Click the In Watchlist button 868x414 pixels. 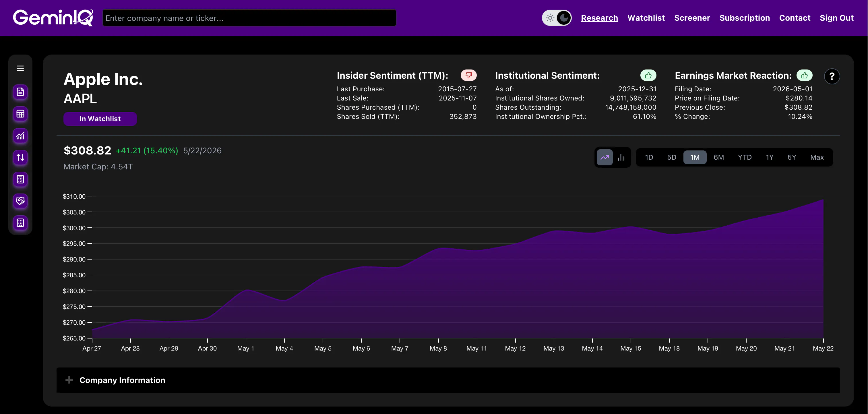100,119
